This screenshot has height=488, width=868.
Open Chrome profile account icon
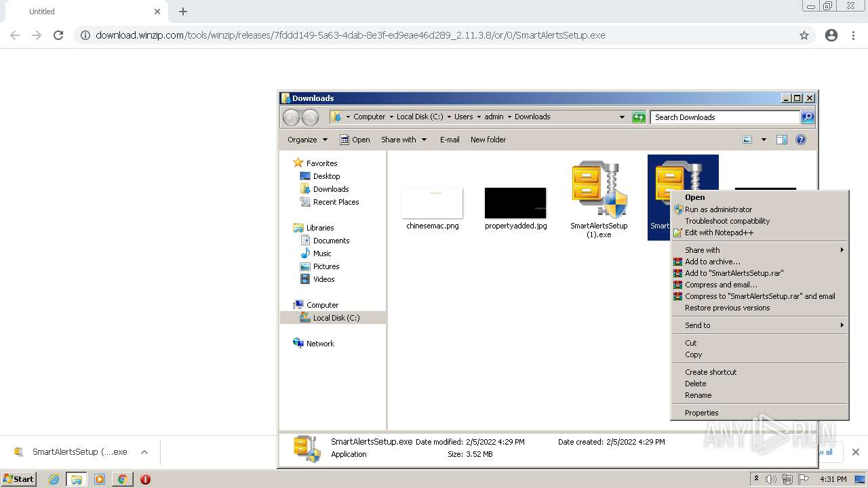831,35
